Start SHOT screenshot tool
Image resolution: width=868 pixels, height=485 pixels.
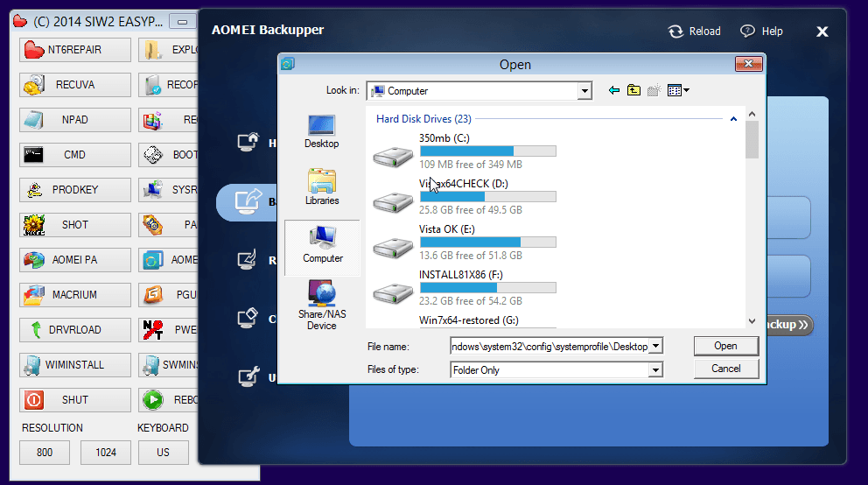pos(74,225)
